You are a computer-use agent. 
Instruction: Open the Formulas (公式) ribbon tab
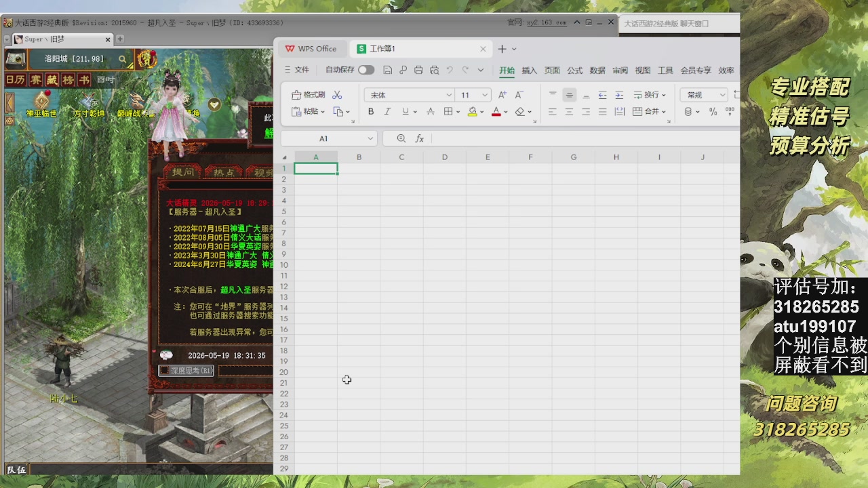(x=575, y=70)
